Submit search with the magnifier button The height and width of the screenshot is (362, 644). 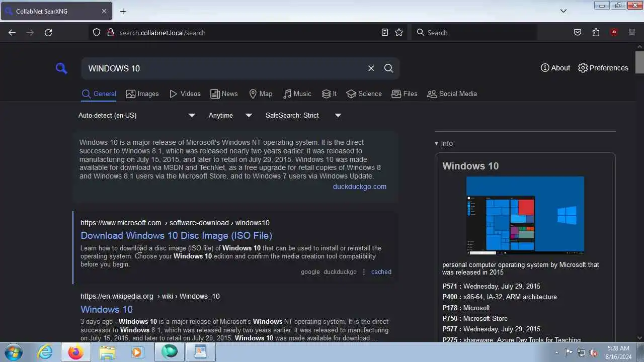(388, 68)
